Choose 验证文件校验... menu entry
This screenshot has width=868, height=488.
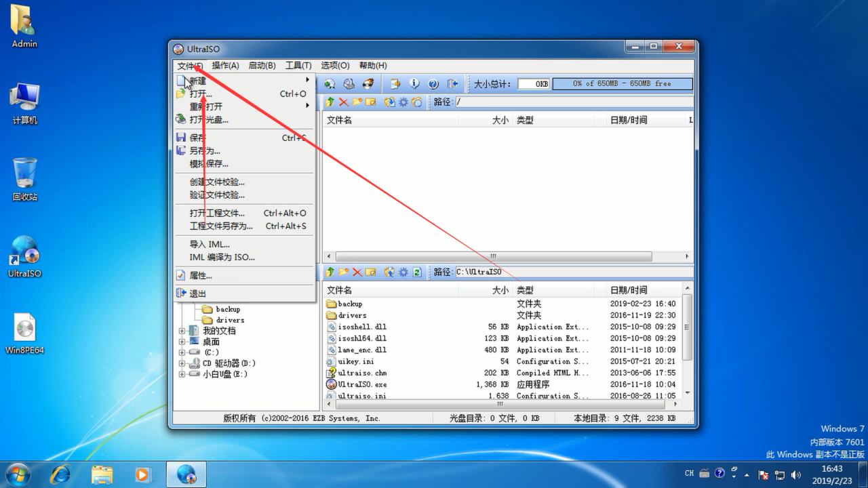coord(244,195)
